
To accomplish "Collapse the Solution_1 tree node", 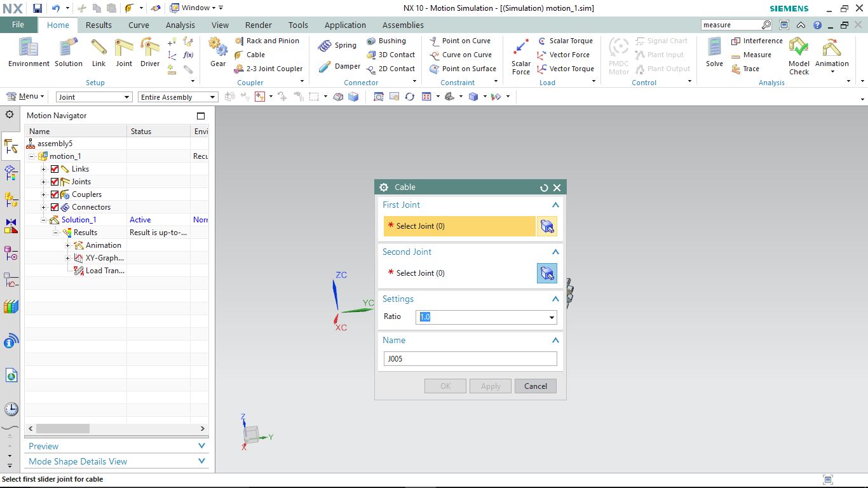I will (x=44, y=220).
